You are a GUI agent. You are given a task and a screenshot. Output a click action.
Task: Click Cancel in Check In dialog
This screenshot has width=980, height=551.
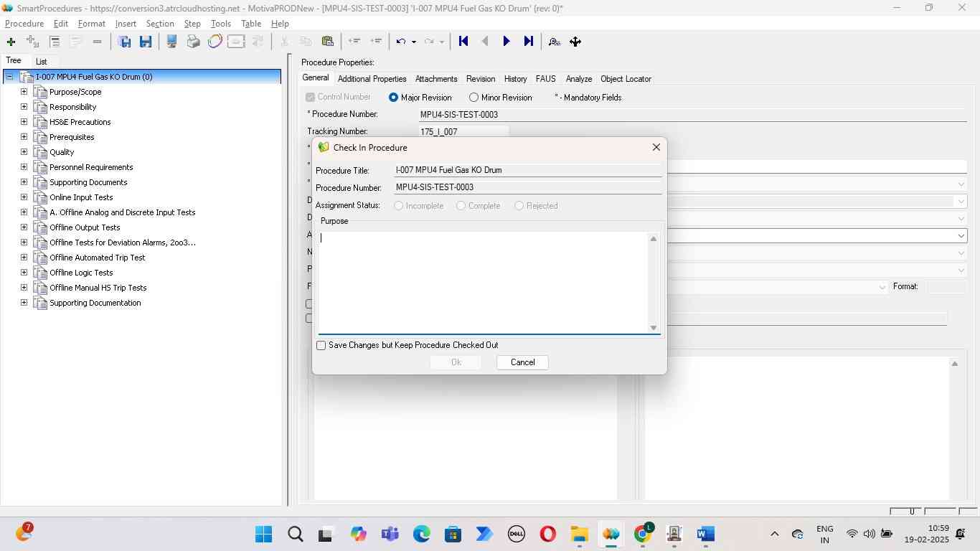[522, 362]
